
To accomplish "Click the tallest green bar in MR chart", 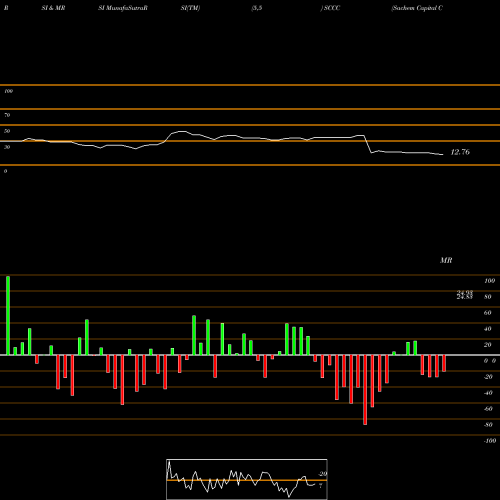I will tap(8, 315).
